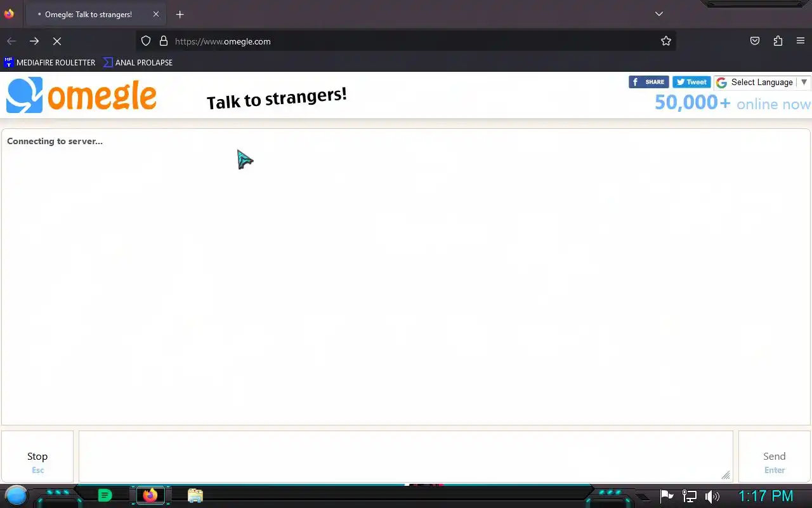Click the Save to Pocket icon
Image resolution: width=812 pixels, height=508 pixels.
pos(755,41)
